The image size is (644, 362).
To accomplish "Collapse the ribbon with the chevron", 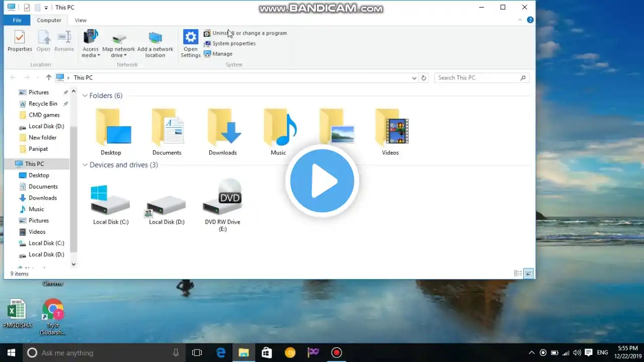I will (x=521, y=20).
